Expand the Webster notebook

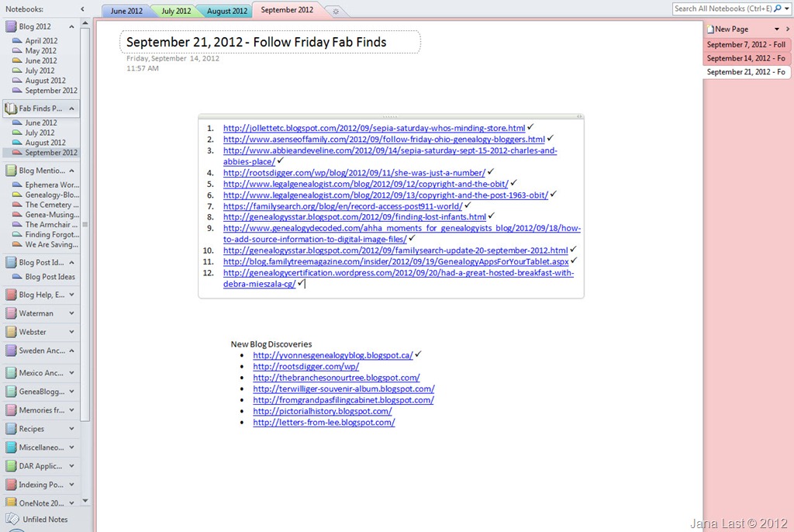[71, 332]
